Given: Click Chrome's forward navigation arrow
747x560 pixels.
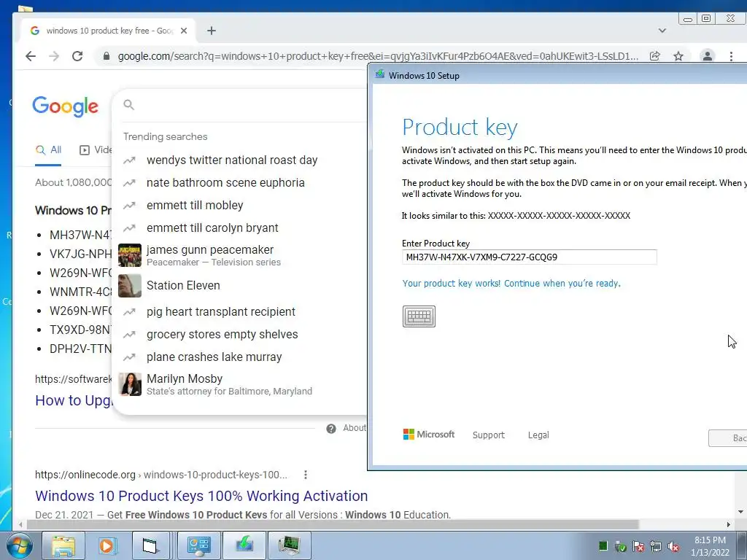Looking at the screenshot, I should (54, 56).
